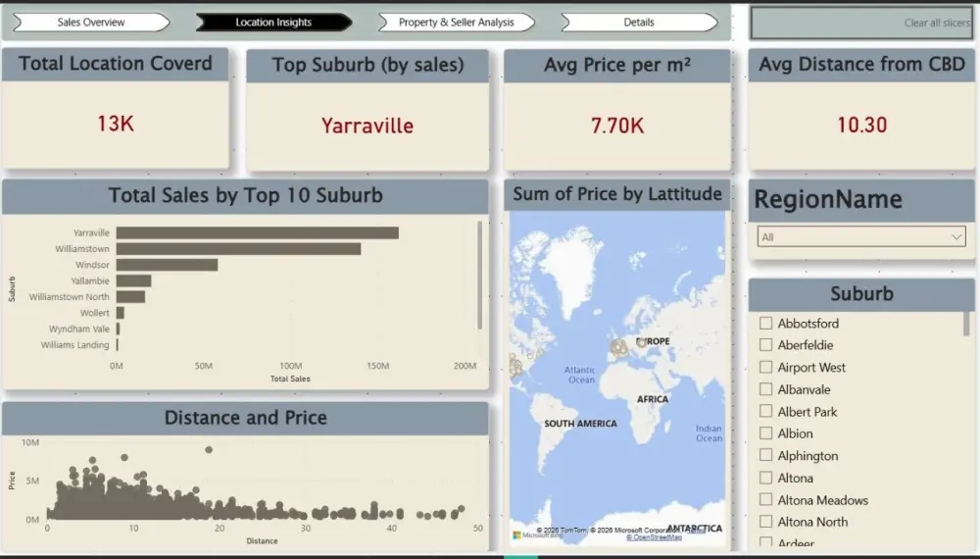Select the Wollert bar in chart
980x559 pixels.
click(120, 313)
